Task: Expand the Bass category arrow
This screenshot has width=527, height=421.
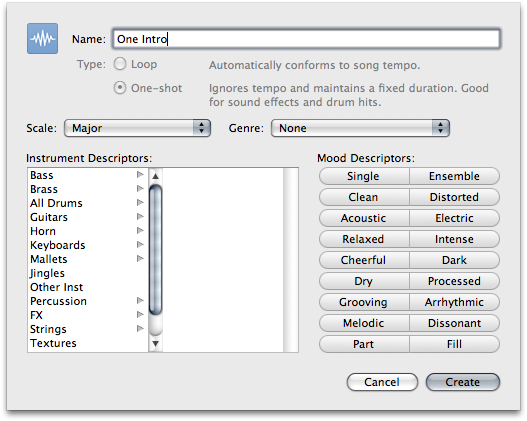Action: [140, 175]
